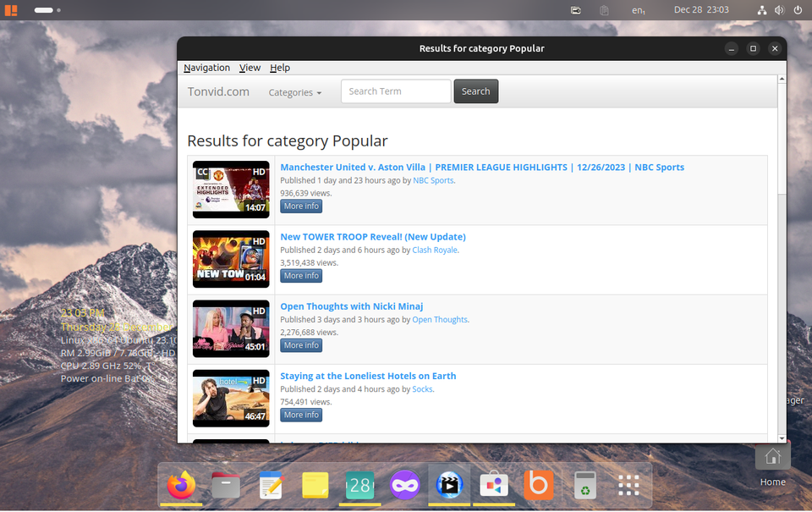The height and width of the screenshot is (512, 812).
Task: Click the volume icon in top bar
Action: (x=778, y=10)
